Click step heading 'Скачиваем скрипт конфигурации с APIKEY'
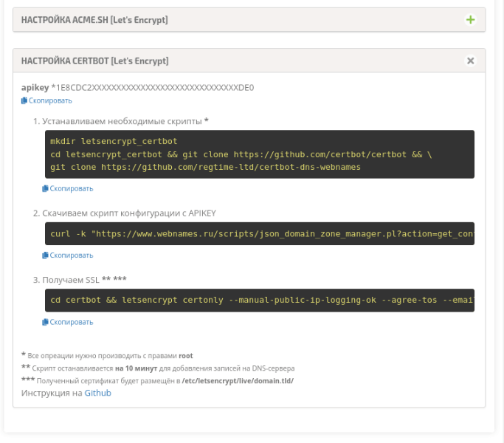 point(129,213)
